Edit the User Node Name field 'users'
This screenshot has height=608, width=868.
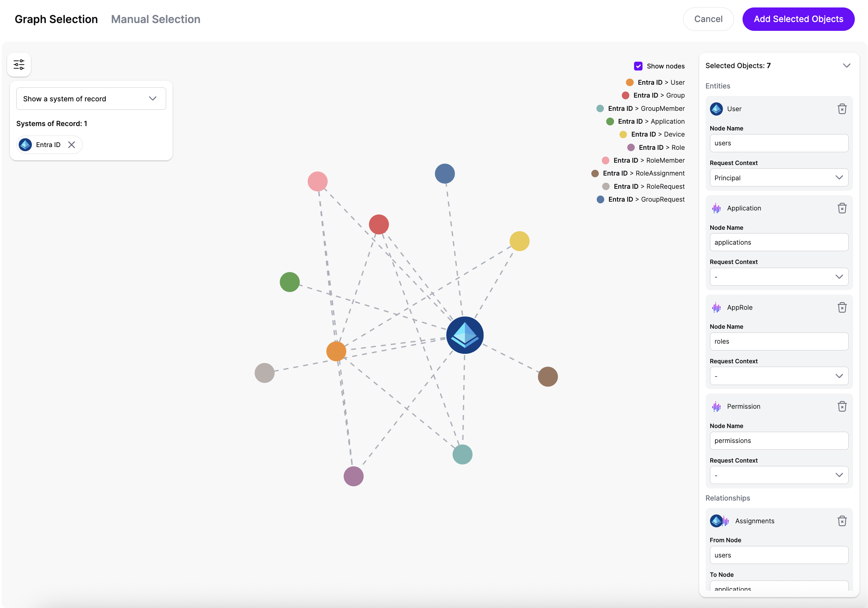coord(779,143)
